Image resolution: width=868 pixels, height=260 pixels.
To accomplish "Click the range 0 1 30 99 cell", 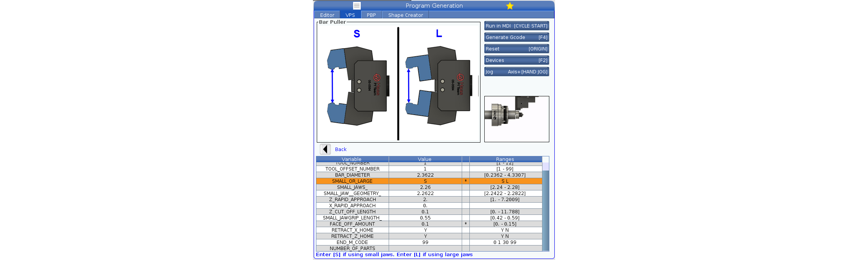I will 505,242.
